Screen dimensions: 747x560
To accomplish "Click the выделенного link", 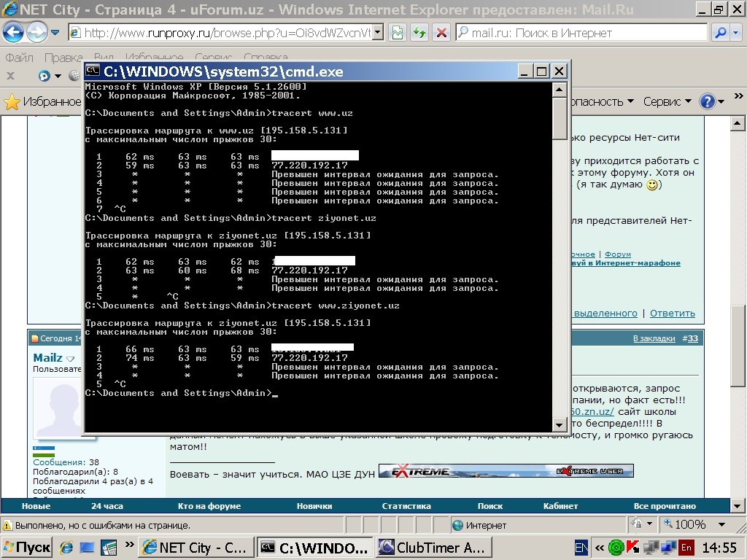I will pyautogui.click(x=605, y=314).
